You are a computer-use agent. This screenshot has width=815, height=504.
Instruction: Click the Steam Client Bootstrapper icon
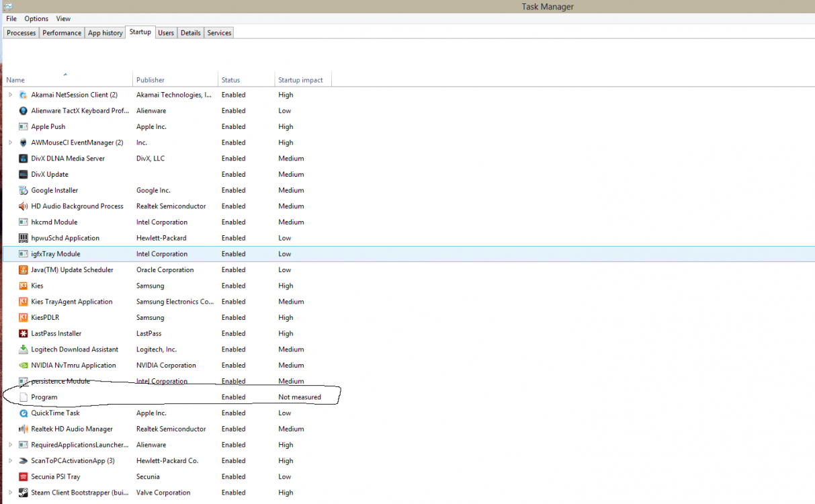pos(24,493)
